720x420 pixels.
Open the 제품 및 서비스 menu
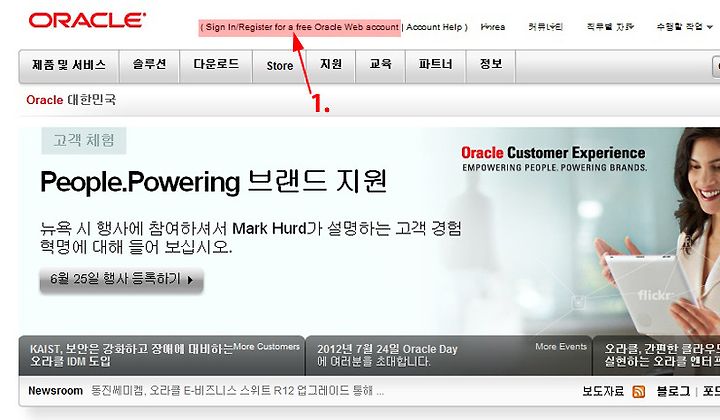[69, 65]
